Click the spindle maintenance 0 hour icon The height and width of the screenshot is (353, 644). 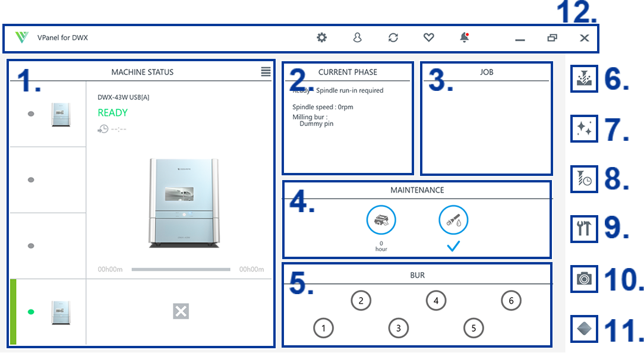[381, 220]
